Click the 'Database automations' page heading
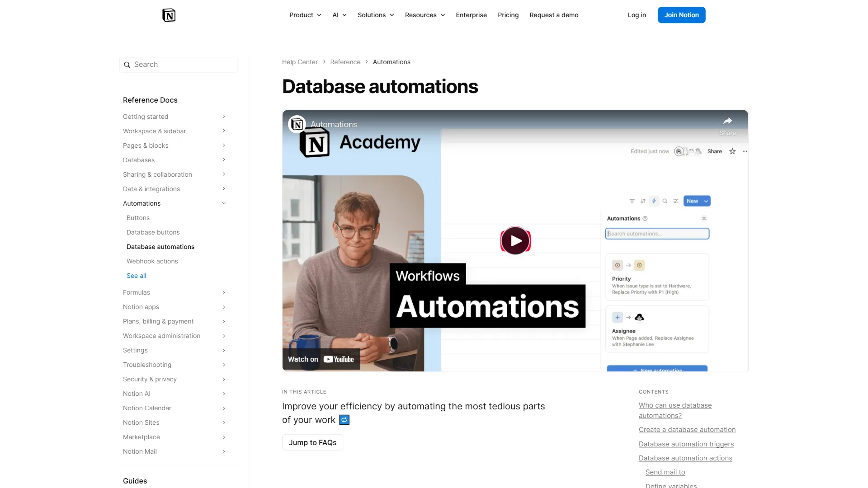 click(x=380, y=86)
